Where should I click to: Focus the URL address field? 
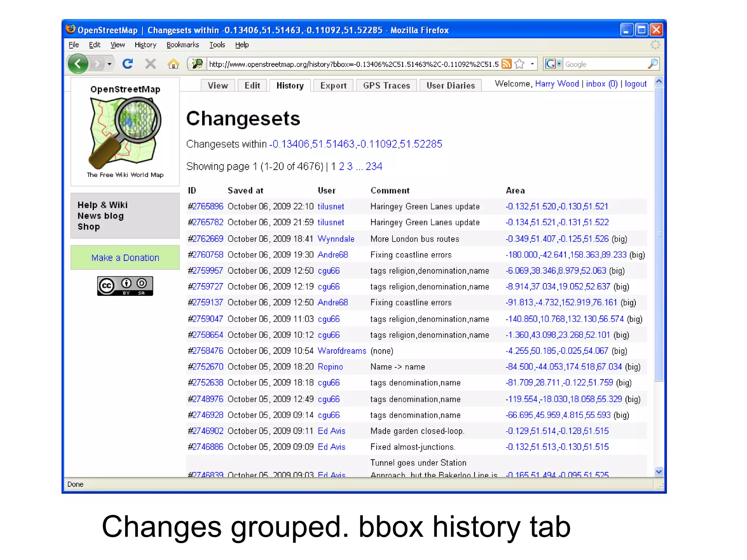(353, 64)
